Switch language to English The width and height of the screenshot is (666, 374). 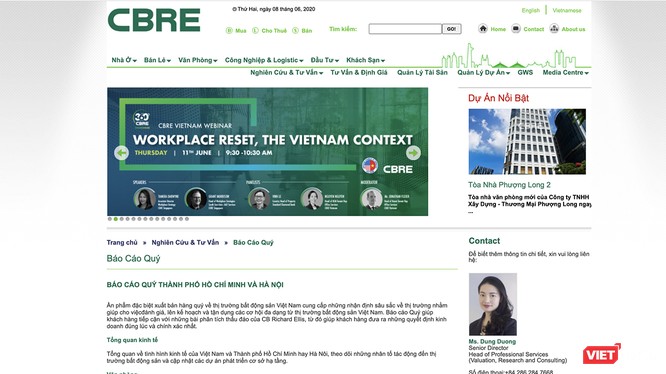pos(531,11)
